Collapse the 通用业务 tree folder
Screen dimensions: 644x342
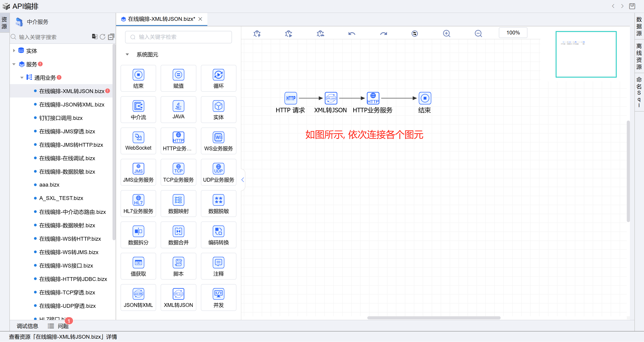point(22,78)
